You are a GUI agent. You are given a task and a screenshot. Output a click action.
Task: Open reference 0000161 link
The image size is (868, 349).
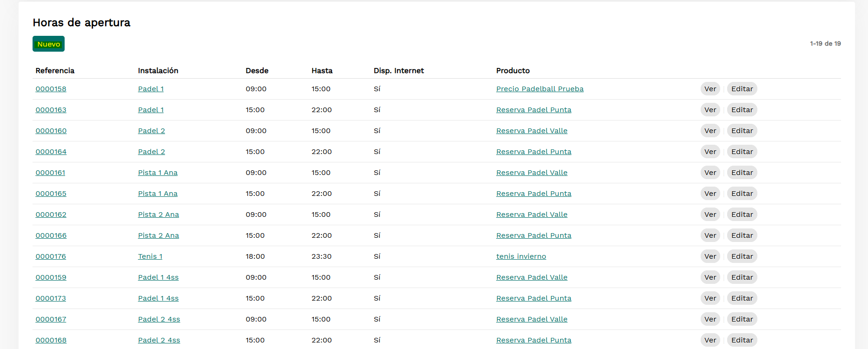50,173
